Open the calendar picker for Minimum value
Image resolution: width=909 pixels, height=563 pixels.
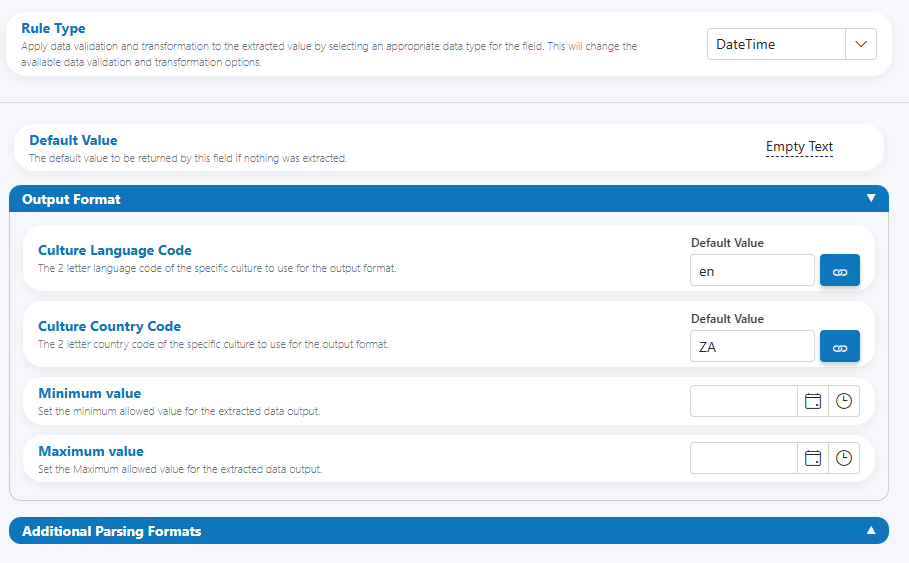[x=813, y=401]
